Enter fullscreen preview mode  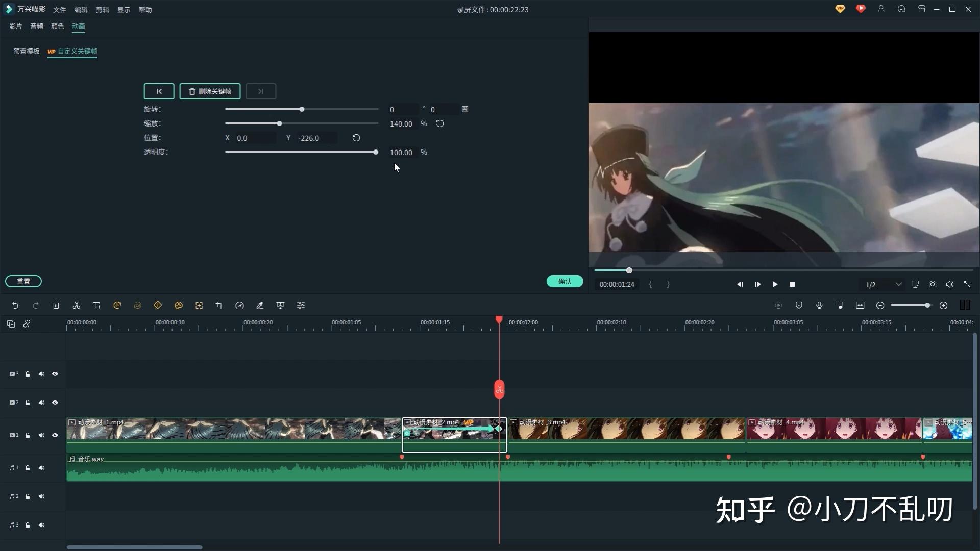click(x=967, y=284)
